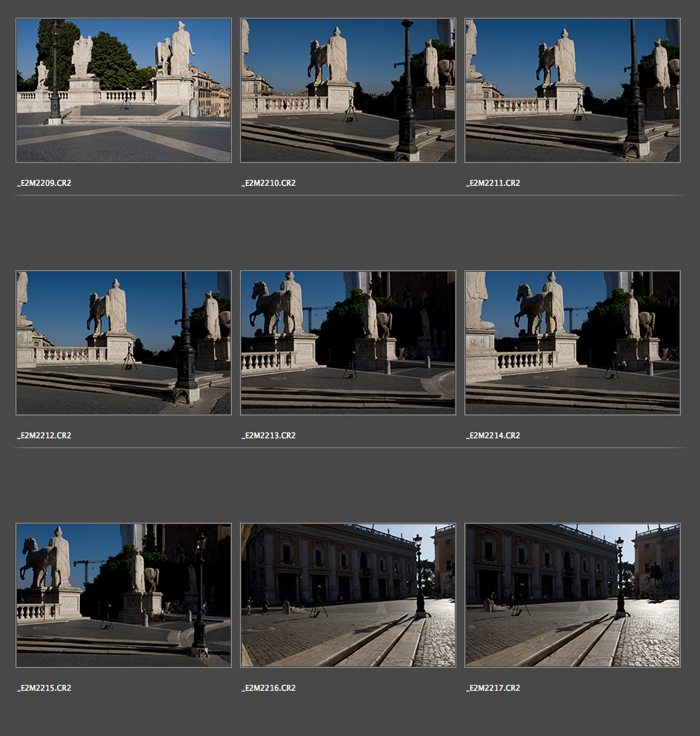Select thumbnail of _E2M2213.CR2 horse statue
700x736 pixels.
[x=347, y=343]
